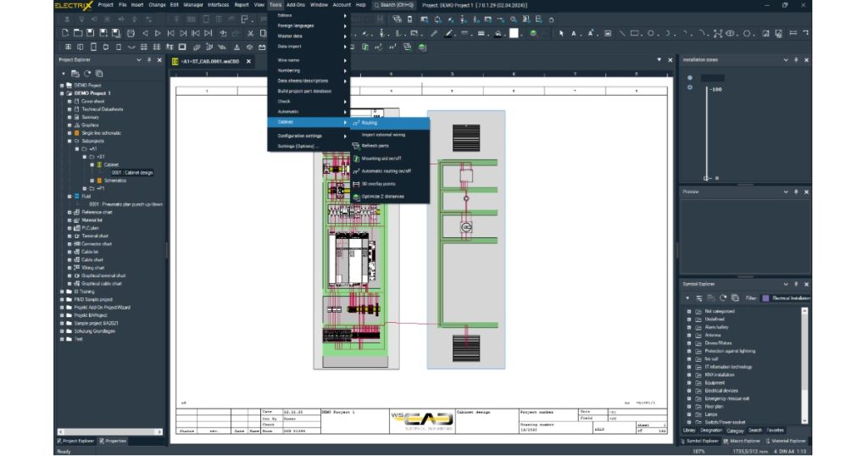Go to the next page arrow icon
Image resolution: width=868 pixels, height=456 pixels.
158,33
